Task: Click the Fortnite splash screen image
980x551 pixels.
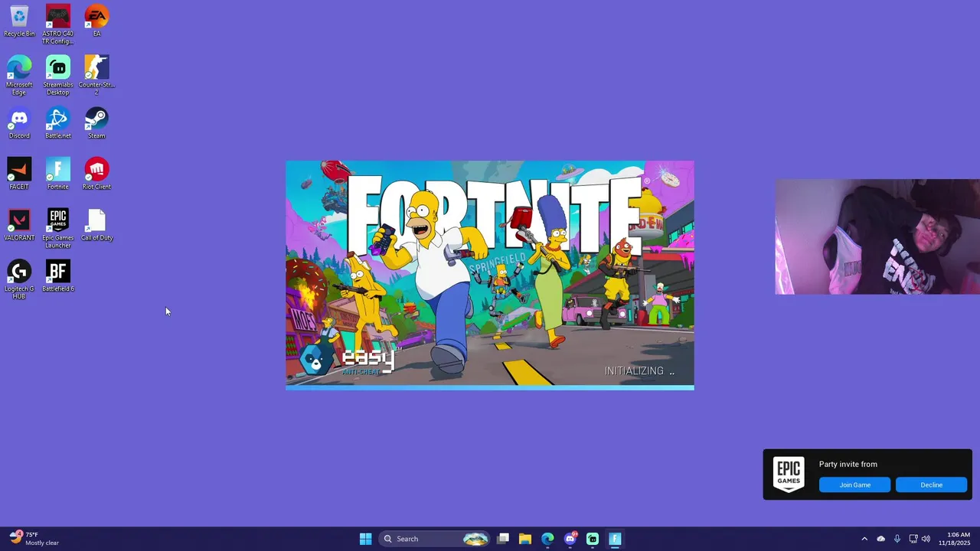Action: tap(490, 275)
